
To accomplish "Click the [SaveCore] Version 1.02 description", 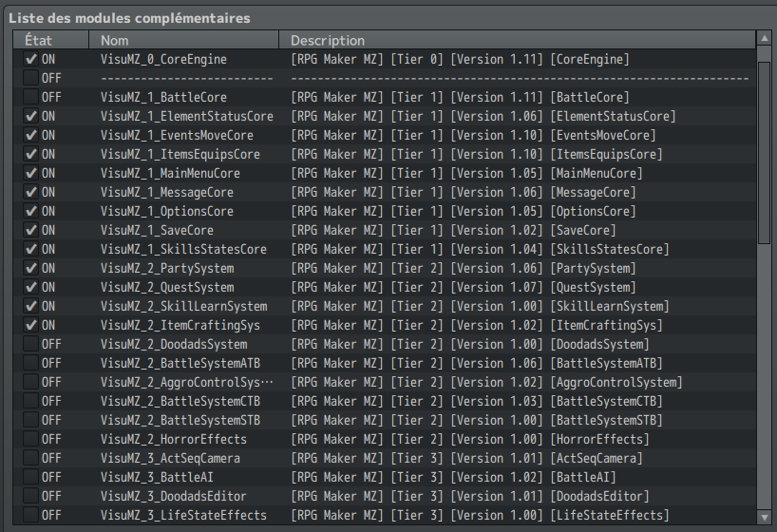I will coord(453,231).
